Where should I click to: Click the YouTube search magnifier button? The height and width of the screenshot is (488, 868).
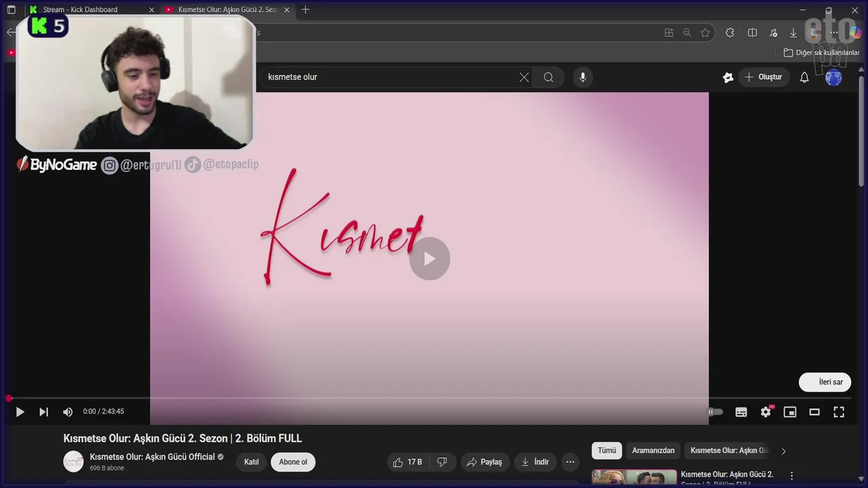pyautogui.click(x=549, y=77)
